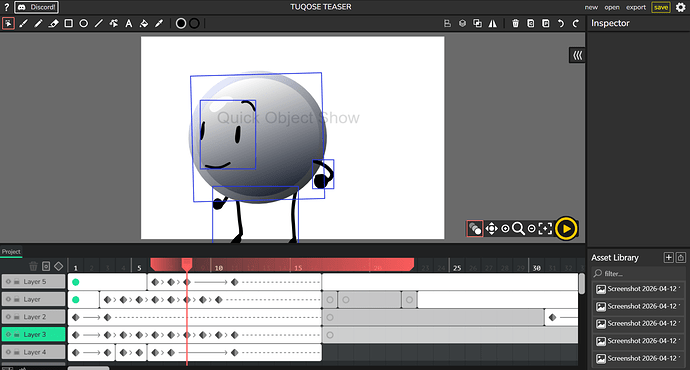
Task: Hide Layer 5 with eye icon
Action: click(8, 282)
